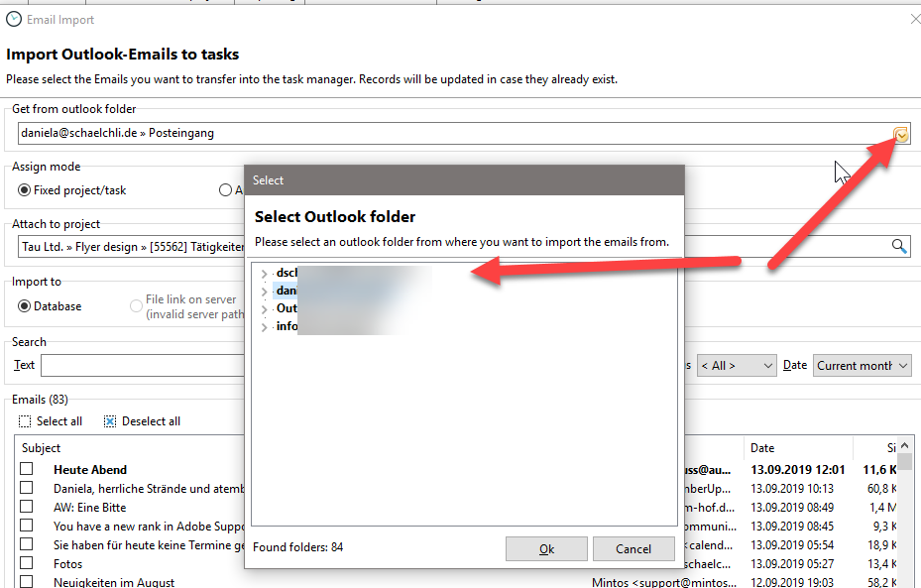Open Outlook folder picker icon
This screenshot has height=588, width=921.
(900, 134)
